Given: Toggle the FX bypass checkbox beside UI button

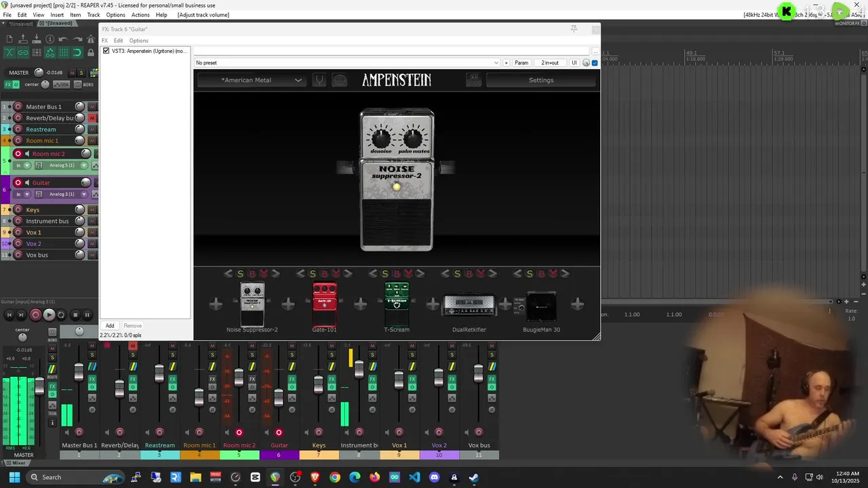Looking at the screenshot, I should point(595,63).
